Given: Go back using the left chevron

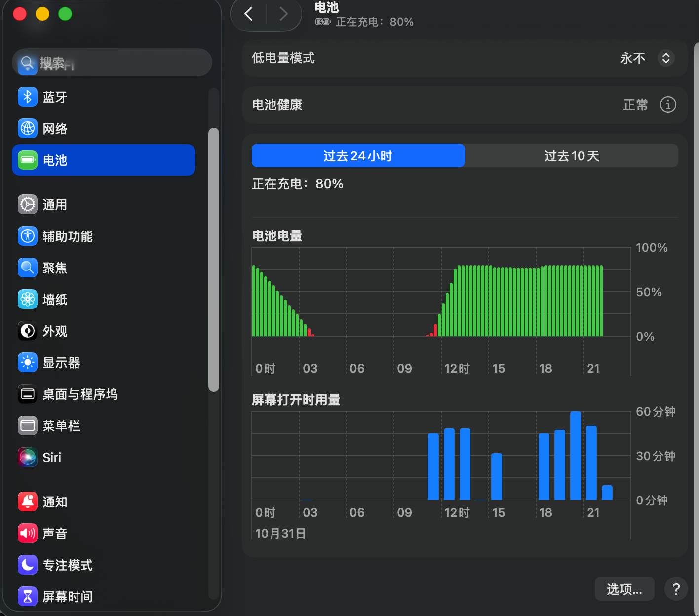Looking at the screenshot, I should point(249,14).
